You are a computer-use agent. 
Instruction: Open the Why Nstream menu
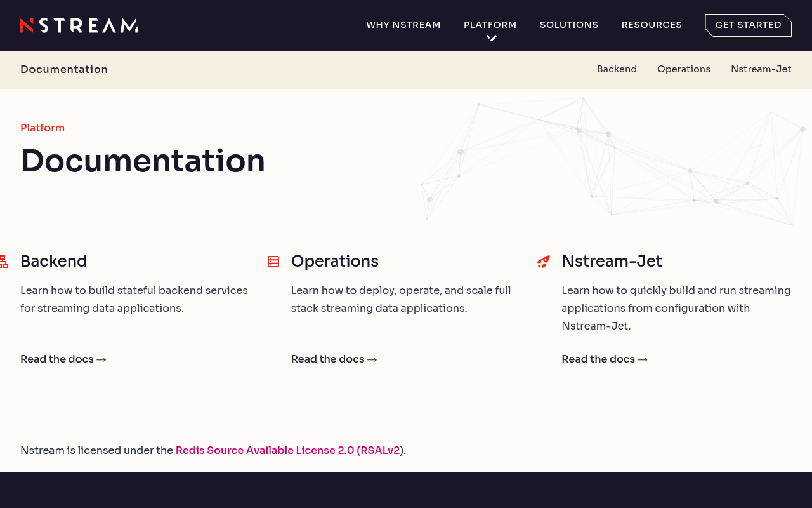click(x=403, y=25)
